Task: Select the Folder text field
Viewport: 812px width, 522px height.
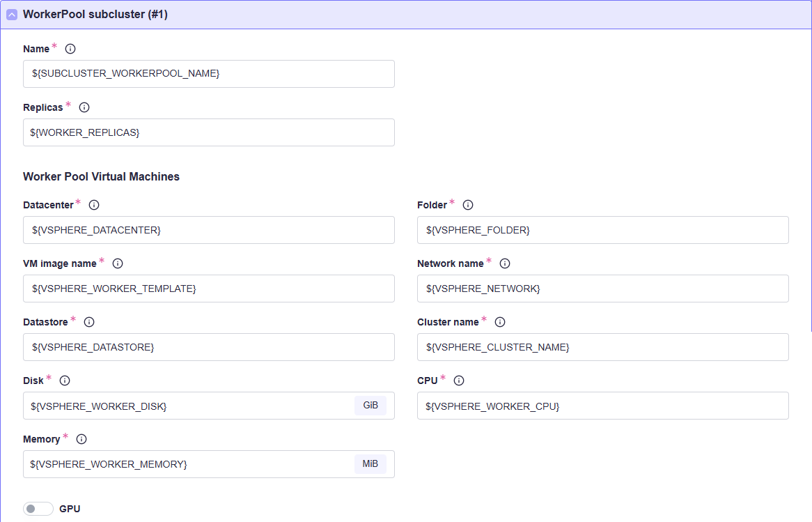Action: [x=602, y=230]
